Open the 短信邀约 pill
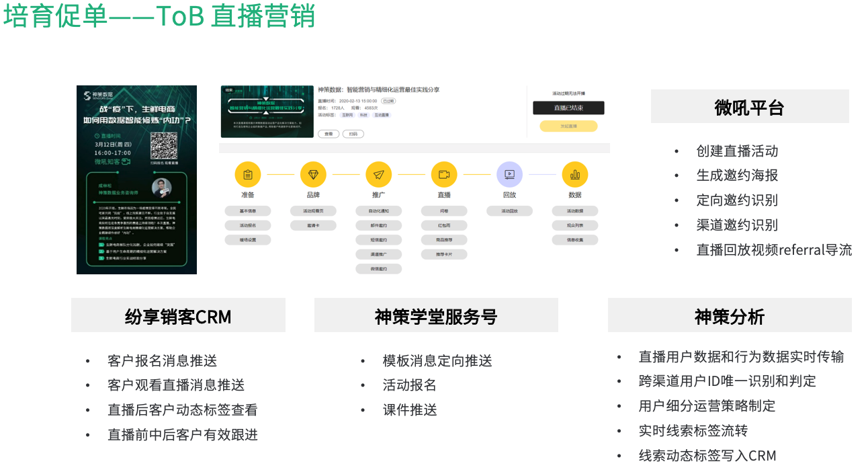868x474 pixels. pos(379,240)
